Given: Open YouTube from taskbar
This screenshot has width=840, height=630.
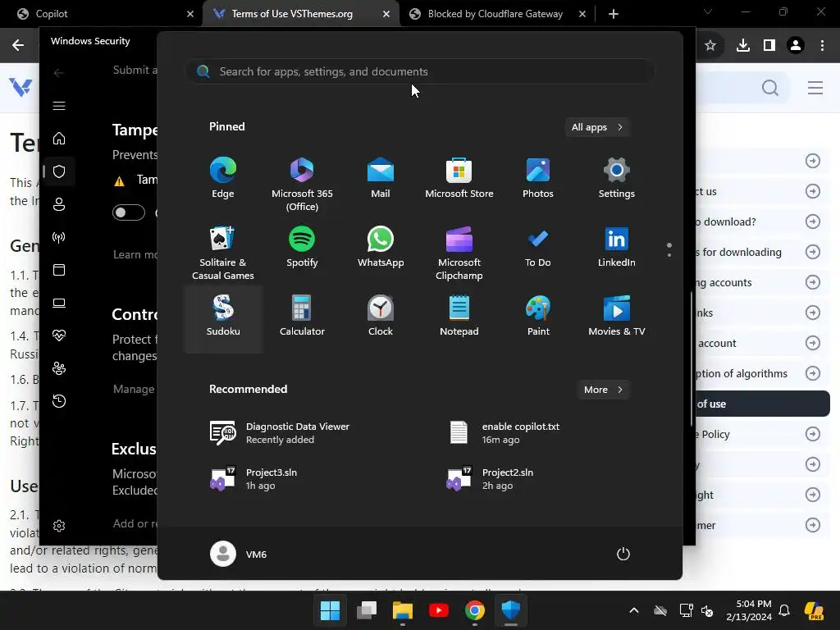Looking at the screenshot, I should tap(439, 610).
